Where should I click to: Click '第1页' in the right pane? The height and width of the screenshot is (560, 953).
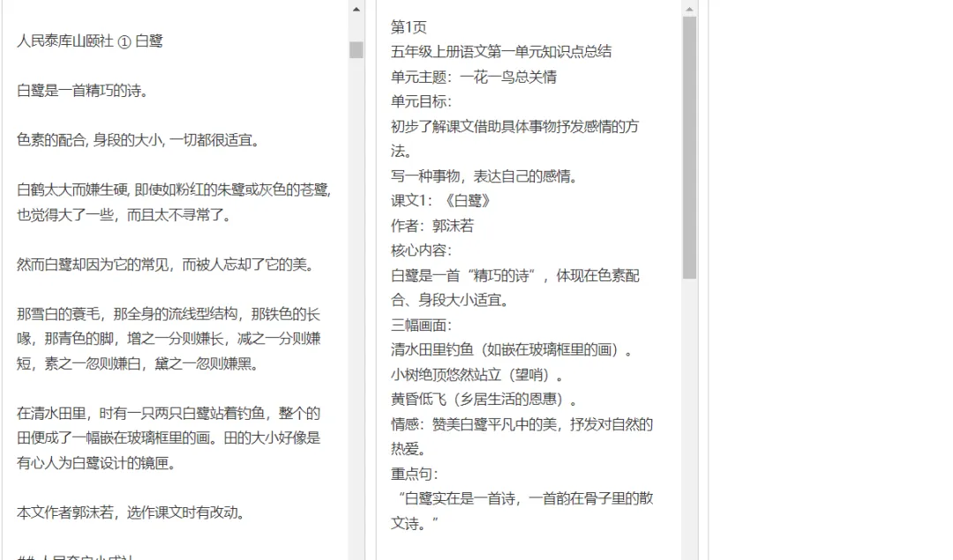(x=409, y=26)
